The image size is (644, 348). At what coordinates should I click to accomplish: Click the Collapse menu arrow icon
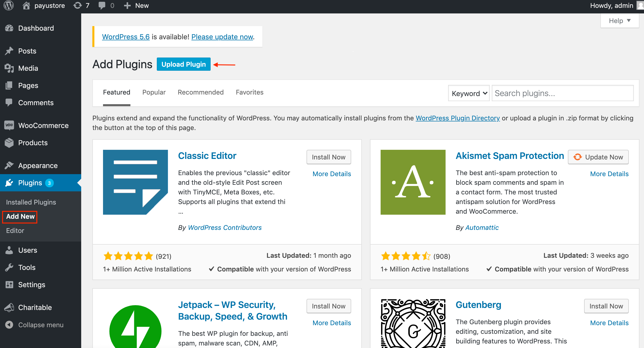[x=9, y=325]
